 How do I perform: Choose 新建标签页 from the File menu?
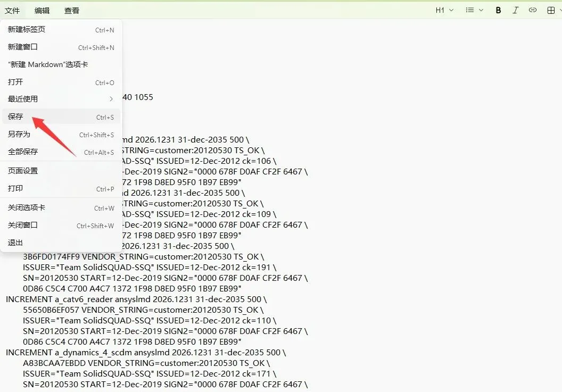(x=61, y=30)
